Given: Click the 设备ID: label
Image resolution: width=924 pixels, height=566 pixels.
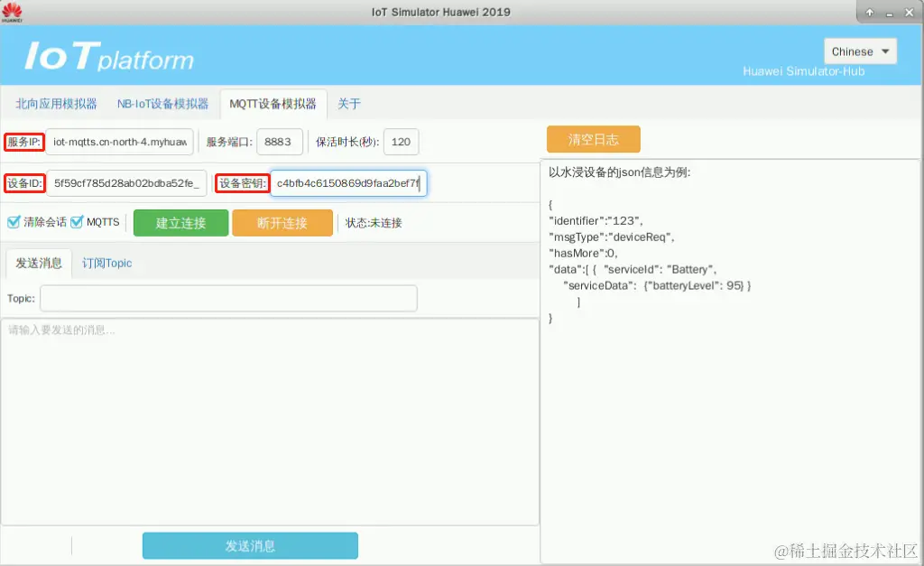Looking at the screenshot, I should click(24, 183).
